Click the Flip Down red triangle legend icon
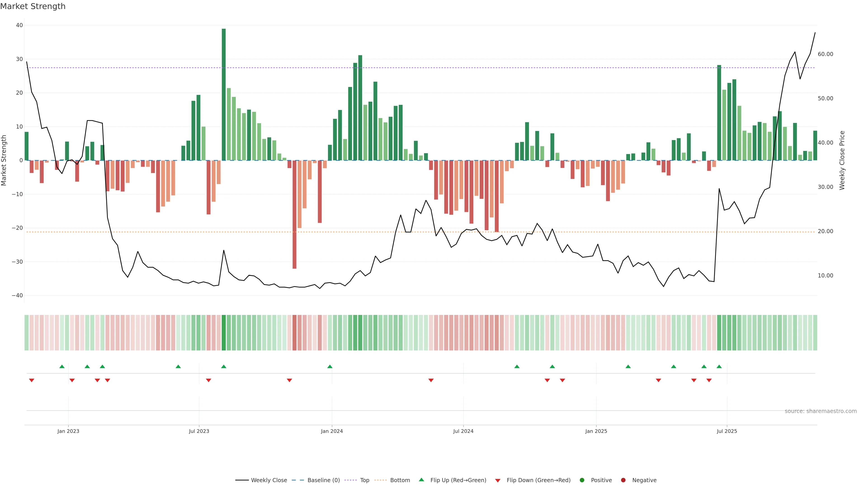This screenshot has height=488, width=868. pyautogui.click(x=498, y=480)
